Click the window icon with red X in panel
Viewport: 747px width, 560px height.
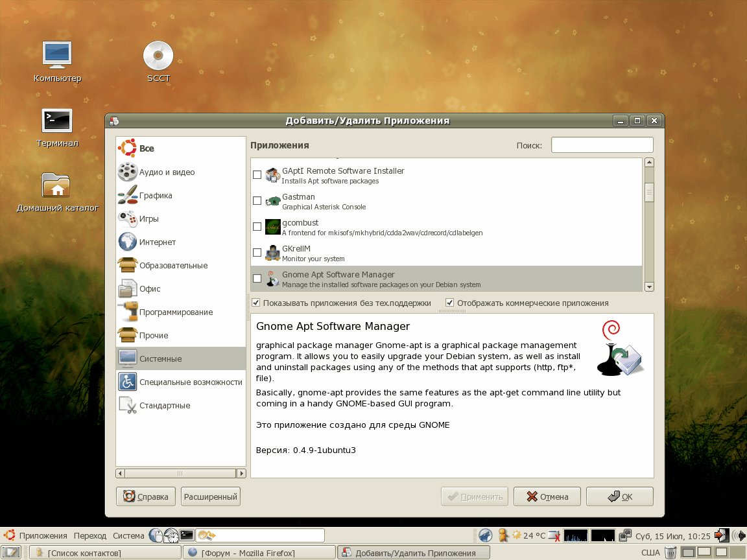point(554,535)
